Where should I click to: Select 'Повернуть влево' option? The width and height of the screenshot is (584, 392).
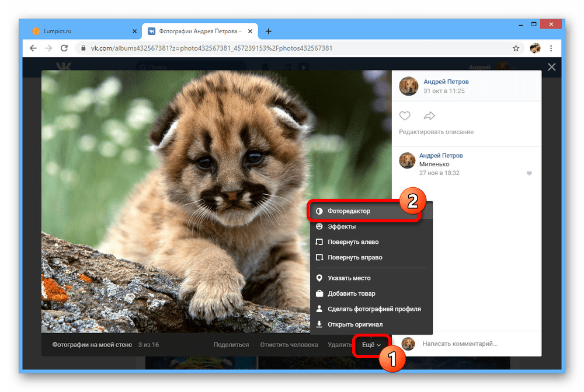353,242
